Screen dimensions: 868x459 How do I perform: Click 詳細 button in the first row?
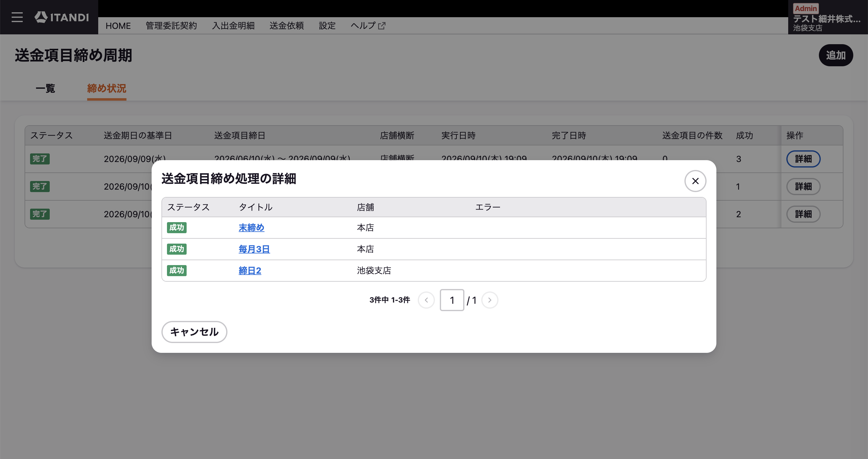pyautogui.click(x=803, y=159)
